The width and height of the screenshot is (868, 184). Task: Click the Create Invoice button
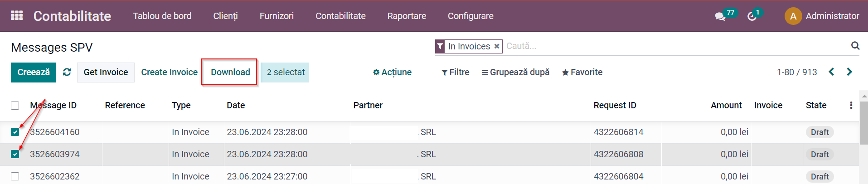point(169,73)
